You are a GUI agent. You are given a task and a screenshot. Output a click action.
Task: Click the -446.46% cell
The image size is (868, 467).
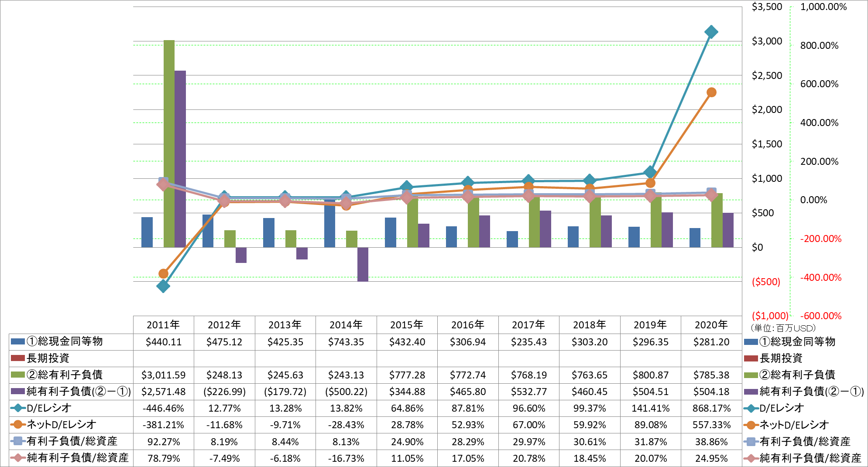[x=163, y=408]
